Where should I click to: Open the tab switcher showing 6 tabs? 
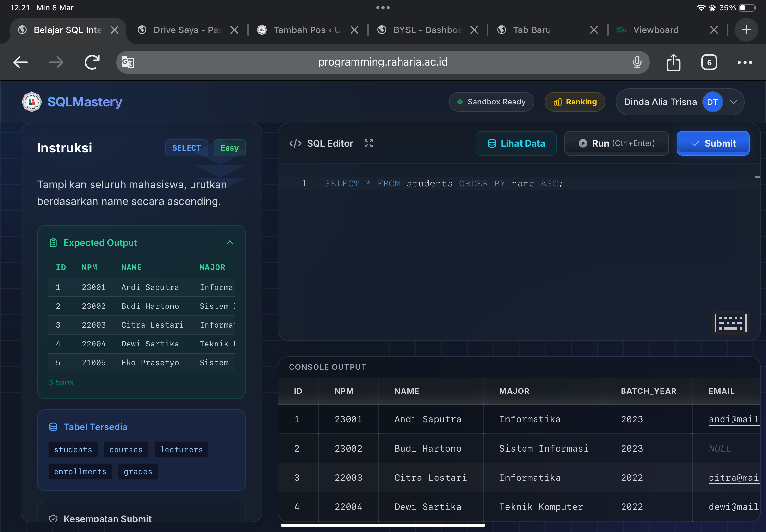click(709, 62)
